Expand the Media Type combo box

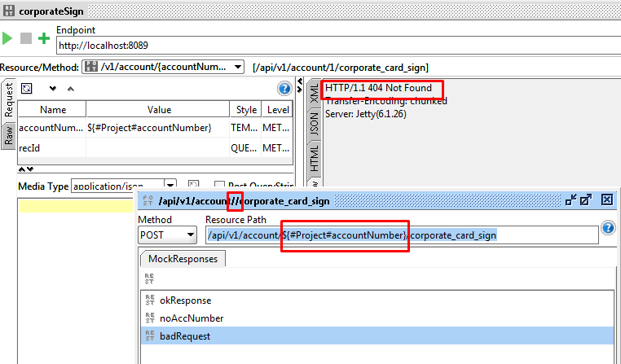tap(170, 186)
